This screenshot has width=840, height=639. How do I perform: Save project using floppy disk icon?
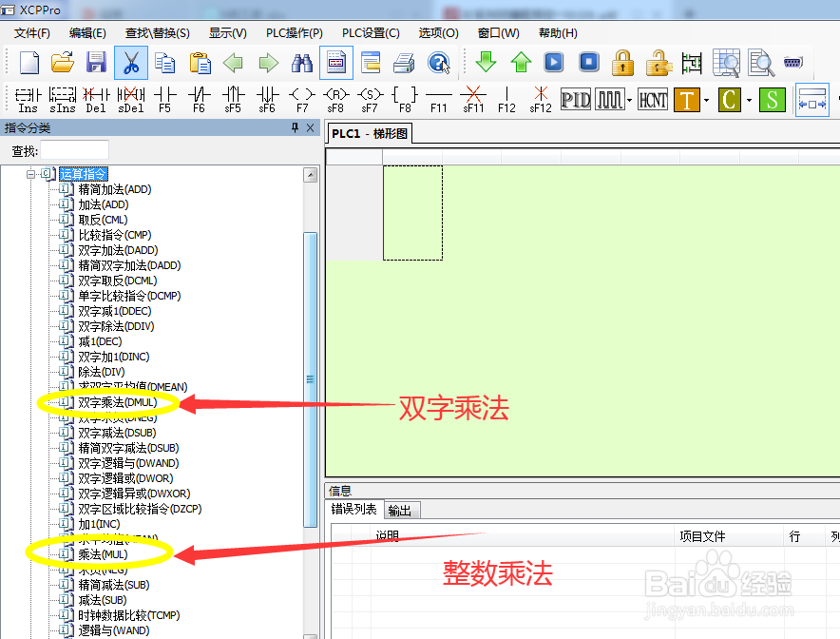[x=96, y=63]
